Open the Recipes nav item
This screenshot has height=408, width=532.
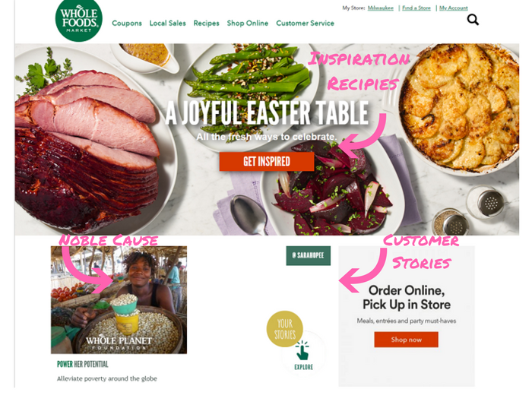click(206, 23)
